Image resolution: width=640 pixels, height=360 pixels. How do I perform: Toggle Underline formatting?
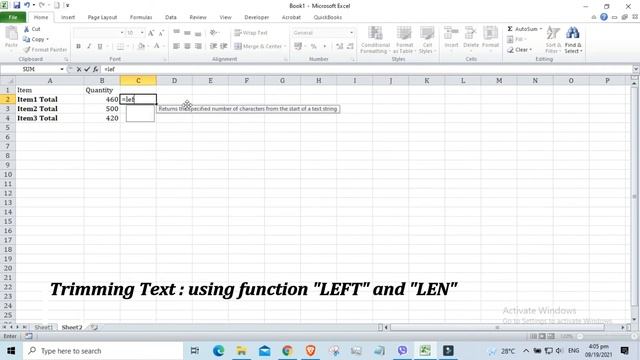click(100, 46)
